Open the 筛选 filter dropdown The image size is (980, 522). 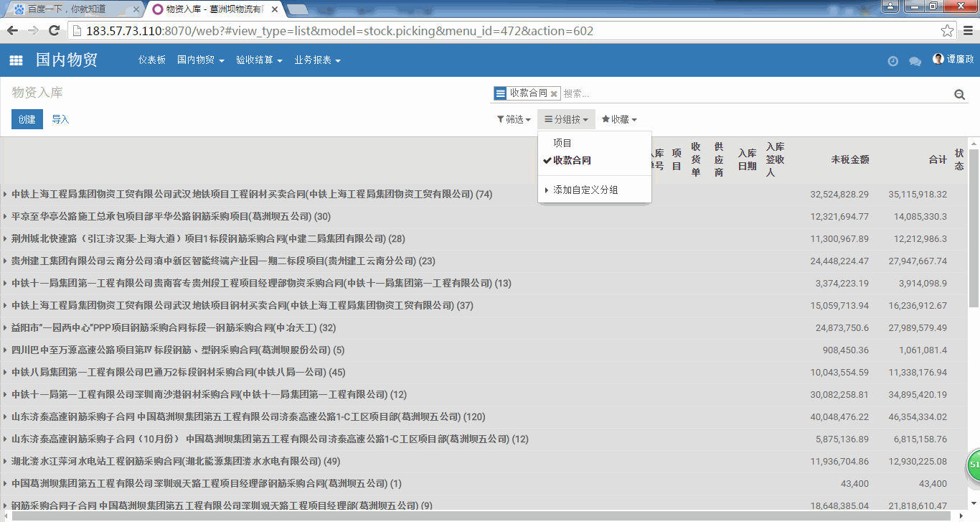(x=514, y=120)
